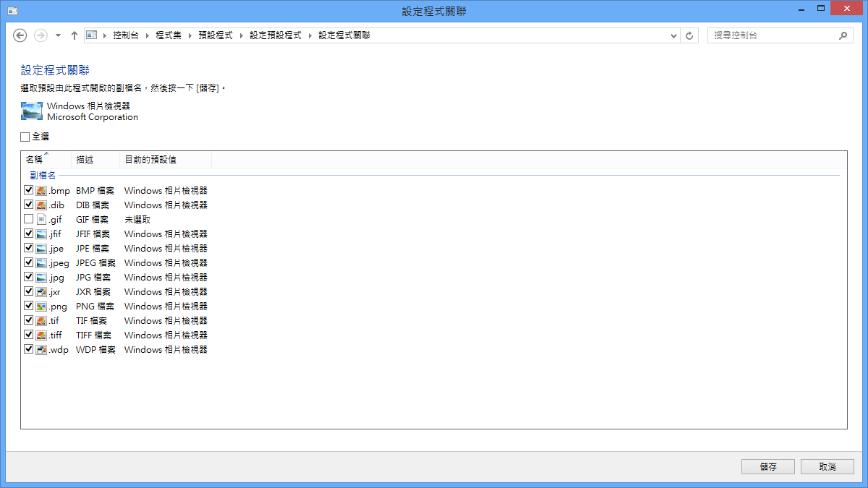Uncheck the .jpeg checkbox
The height and width of the screenshot is (488, 868).
28,262
